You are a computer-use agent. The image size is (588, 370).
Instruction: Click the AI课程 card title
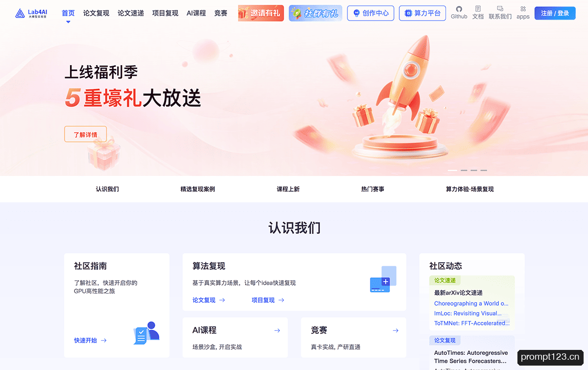[204, 330]
